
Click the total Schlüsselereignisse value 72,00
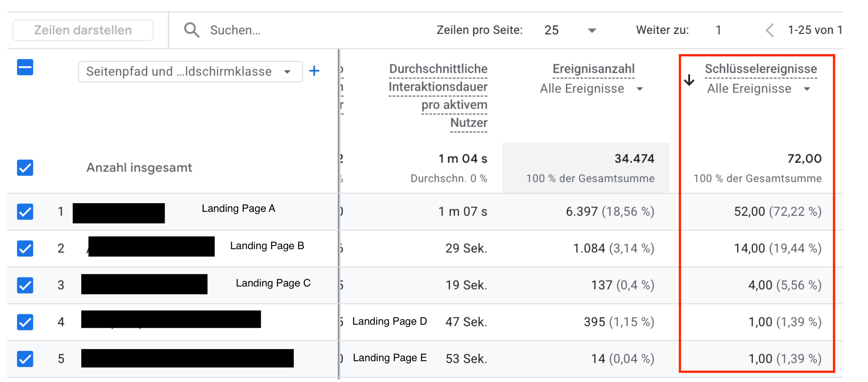pos(805,159)
